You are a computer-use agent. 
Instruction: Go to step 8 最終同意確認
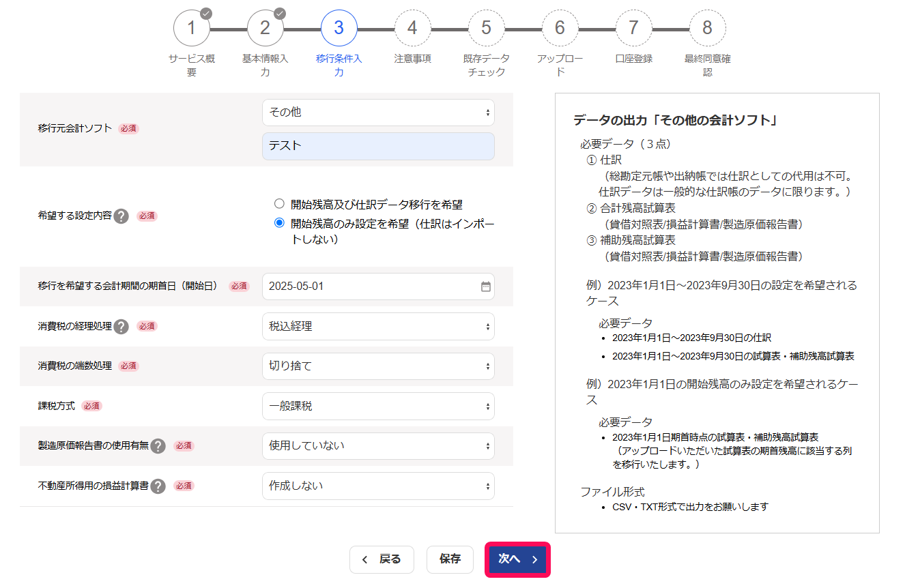(708, 28)
